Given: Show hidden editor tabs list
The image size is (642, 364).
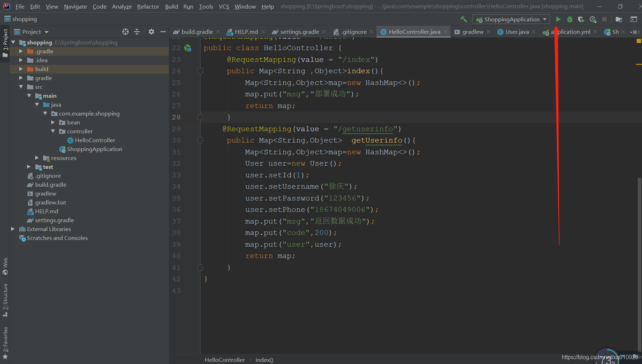Looking at the screenshot, I should [635, 32].
